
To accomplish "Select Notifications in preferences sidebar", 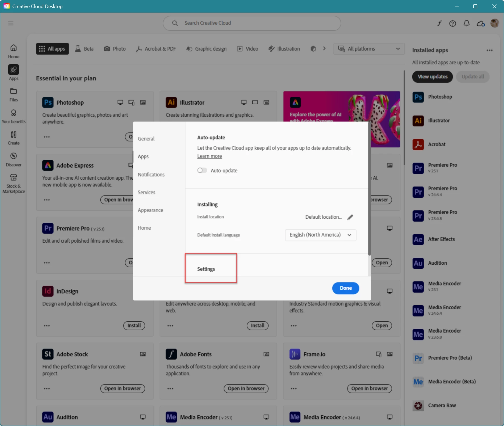I will point(151,175).
